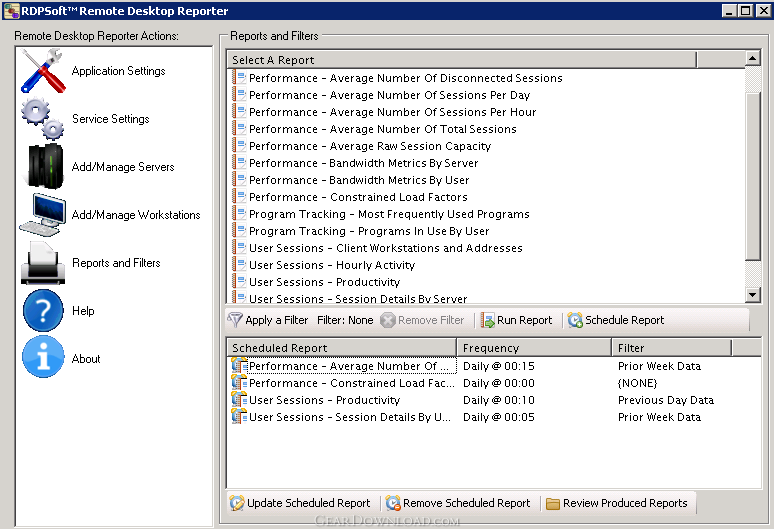The image size is (774, 529).
Task: Select User Sessions - Productivity in report list
Action: coord(324,282)
